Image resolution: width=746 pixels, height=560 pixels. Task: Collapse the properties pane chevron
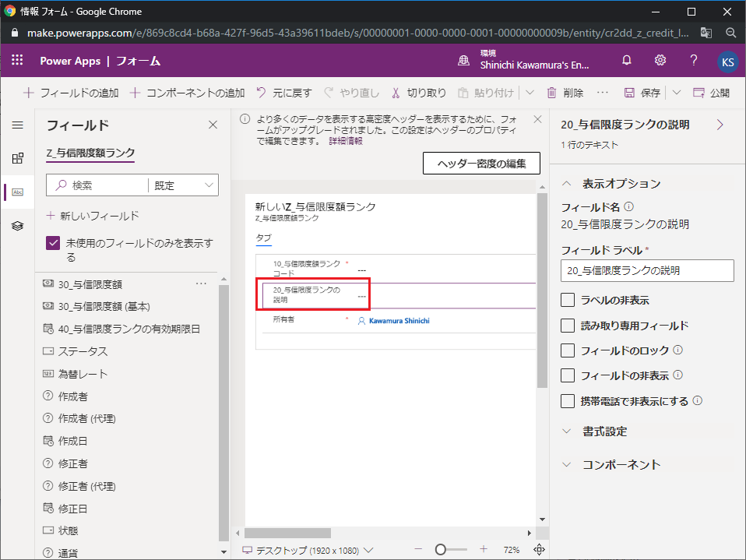720,125
